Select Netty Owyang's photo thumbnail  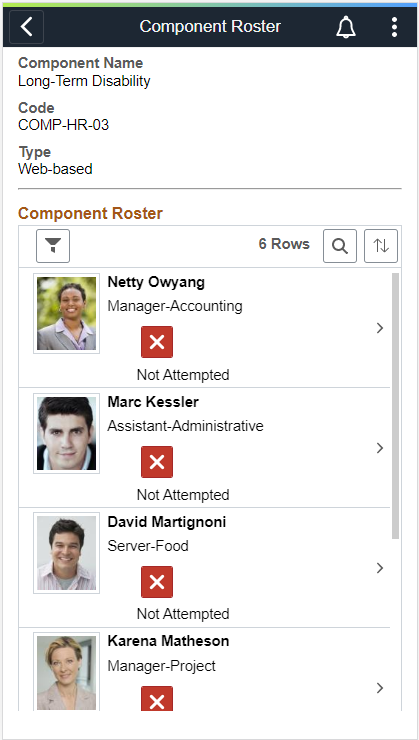(67, 313)
